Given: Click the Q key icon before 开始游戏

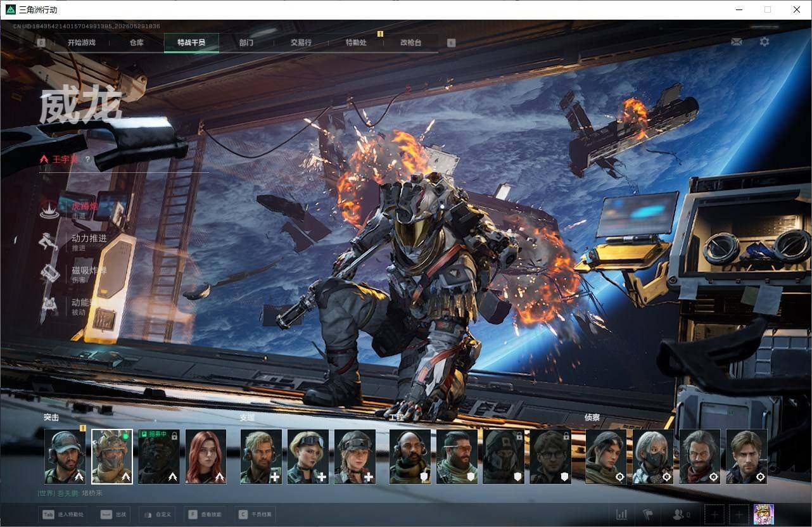Looking at the screenshot, I should point(41,43).
